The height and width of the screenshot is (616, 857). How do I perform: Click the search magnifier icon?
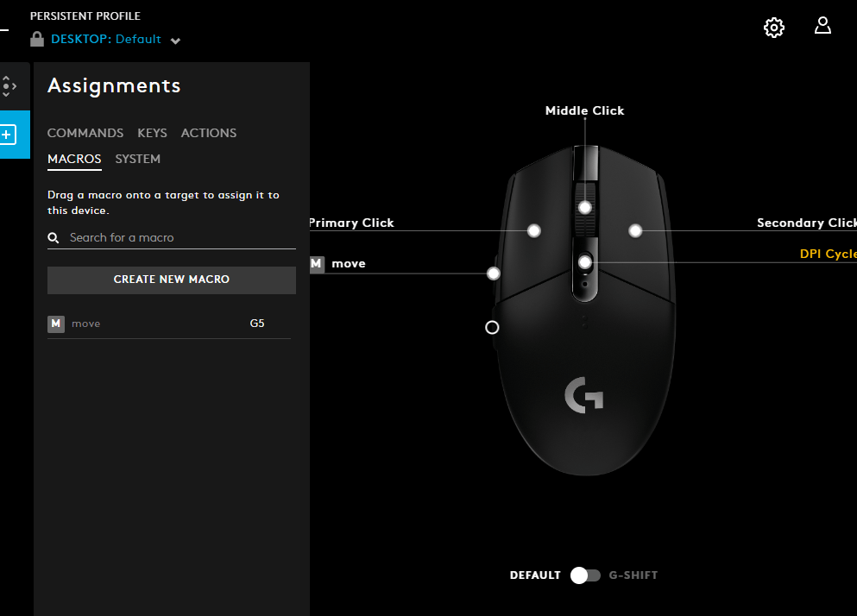[54, 238]
